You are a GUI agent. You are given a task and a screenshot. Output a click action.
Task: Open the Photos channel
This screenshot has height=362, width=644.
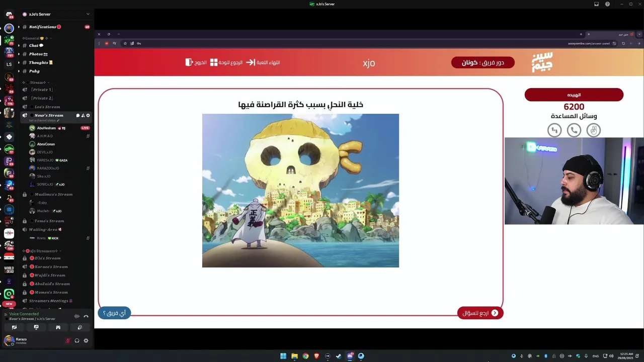[55, 54]
